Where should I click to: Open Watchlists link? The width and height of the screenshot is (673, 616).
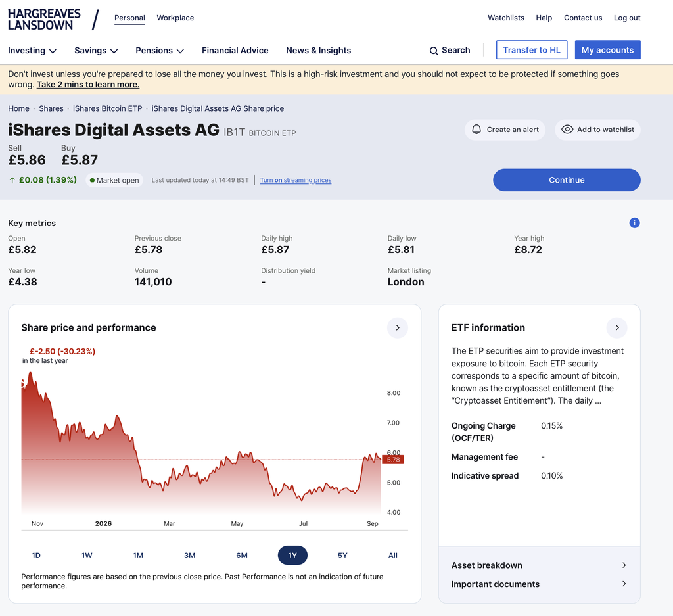(505, 18)
